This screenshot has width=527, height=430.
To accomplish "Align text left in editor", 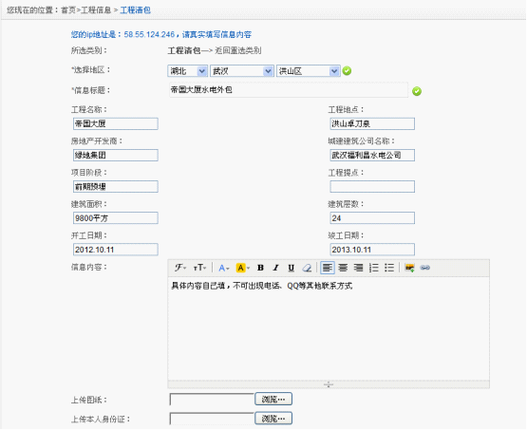I will [x=327, y=268].
